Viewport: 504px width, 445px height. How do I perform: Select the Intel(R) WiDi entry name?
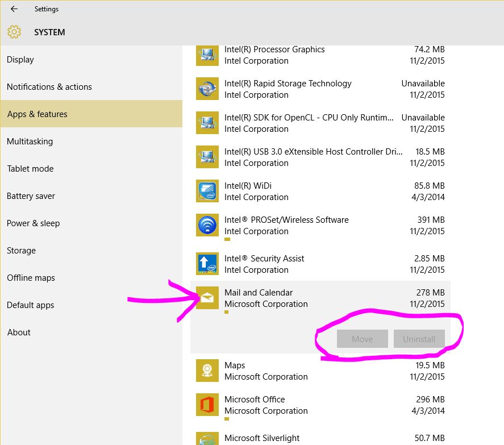pos(248,186)
